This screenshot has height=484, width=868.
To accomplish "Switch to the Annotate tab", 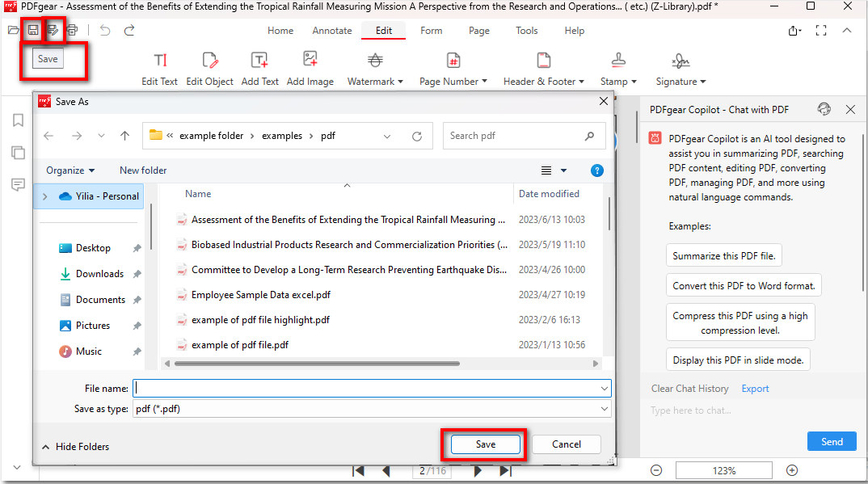I will 332,31.
